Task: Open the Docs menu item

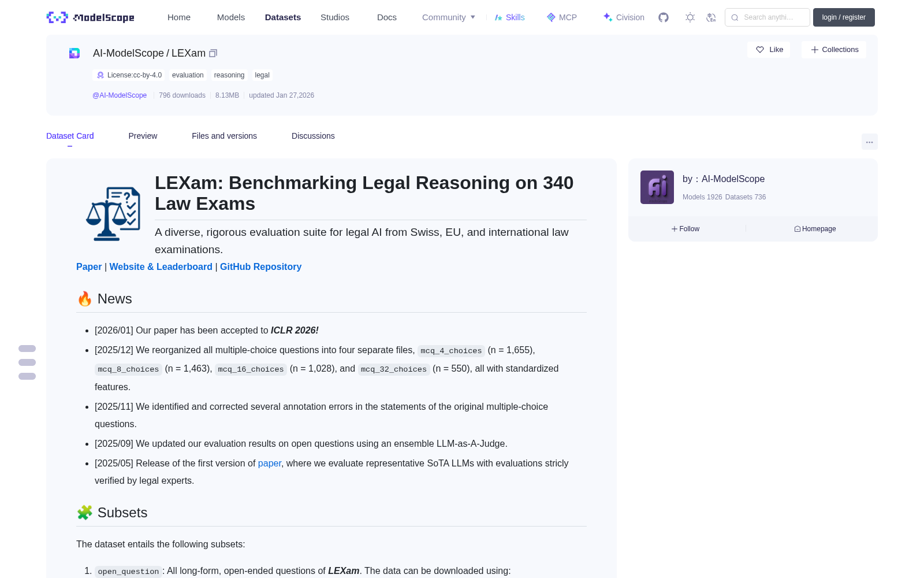Action: (x=387, y=17)
